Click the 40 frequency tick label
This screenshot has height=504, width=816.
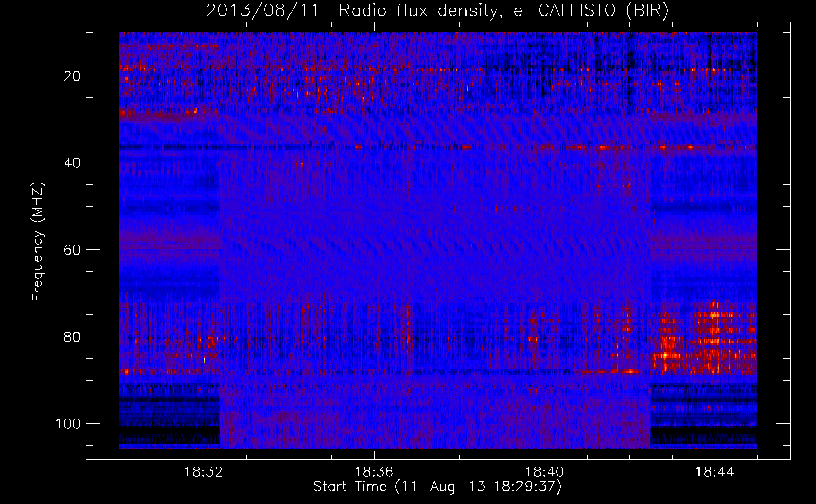click(73, 163)
